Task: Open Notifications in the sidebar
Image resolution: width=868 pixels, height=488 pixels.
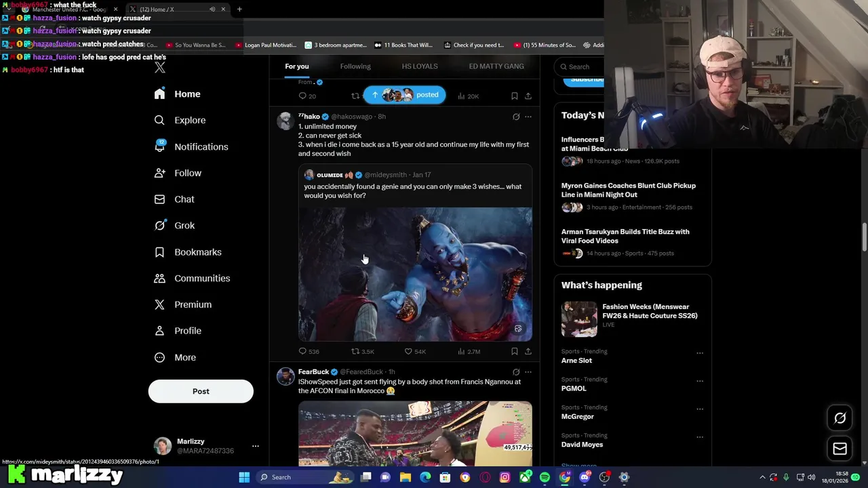Action: point(191,147)
